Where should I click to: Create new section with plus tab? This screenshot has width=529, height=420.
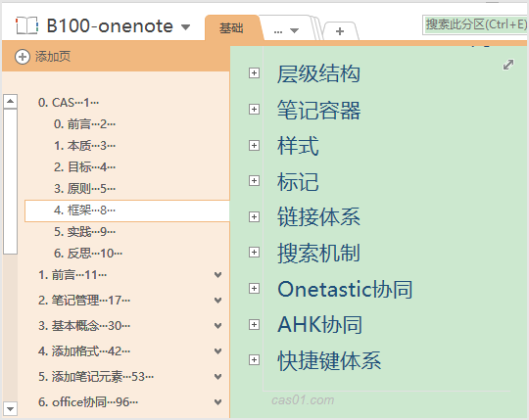[340, 31]
